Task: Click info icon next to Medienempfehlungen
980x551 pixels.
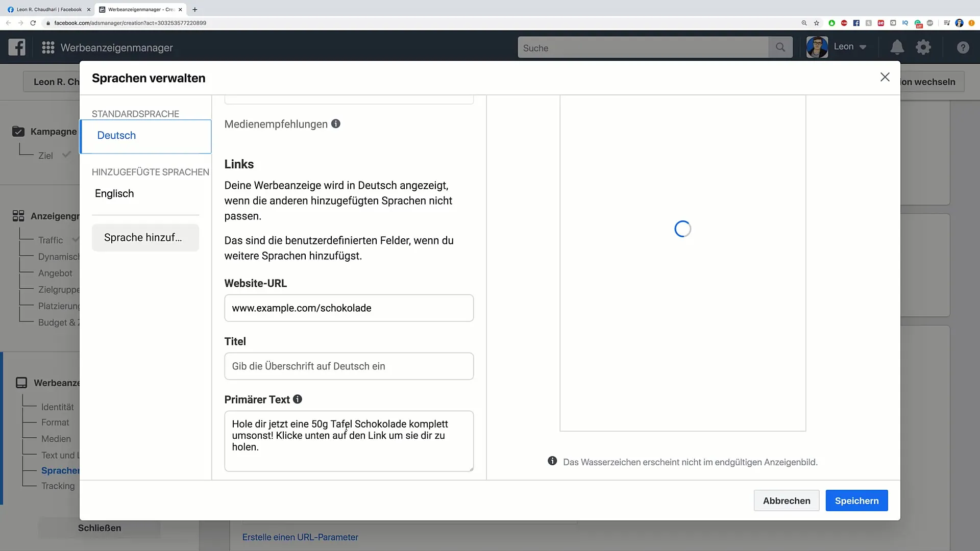Action: pos(336,123)
